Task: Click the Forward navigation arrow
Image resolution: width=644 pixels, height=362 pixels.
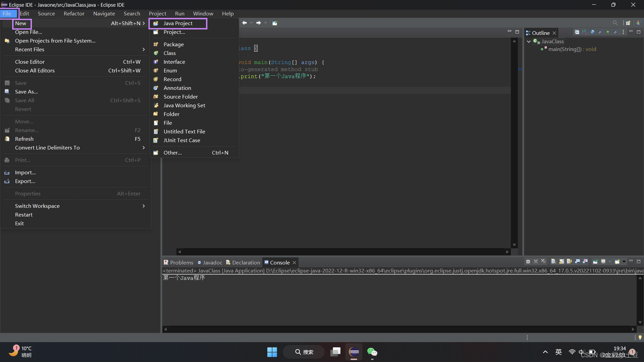Action: click(x=259, y=23)
